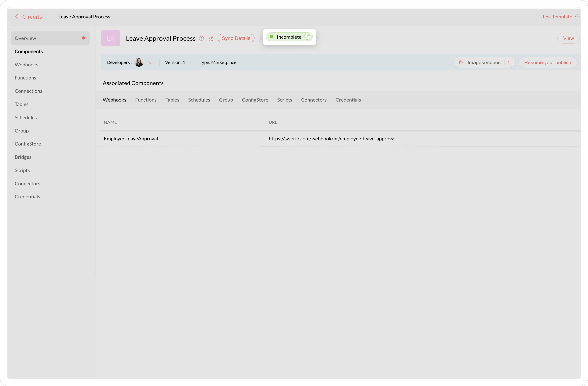Click the link icon in the Incomplete badge
This screenshot has width=588, height=386.
(x=307, y=37)
